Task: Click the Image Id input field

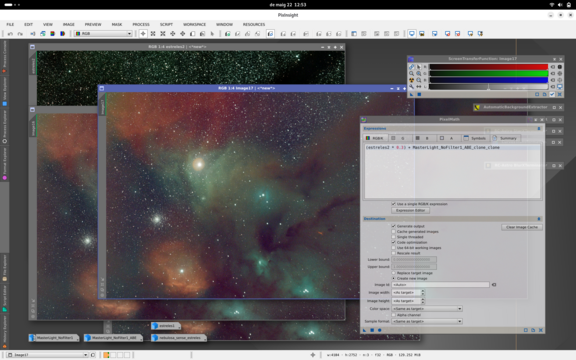Action: click(440, 285)
